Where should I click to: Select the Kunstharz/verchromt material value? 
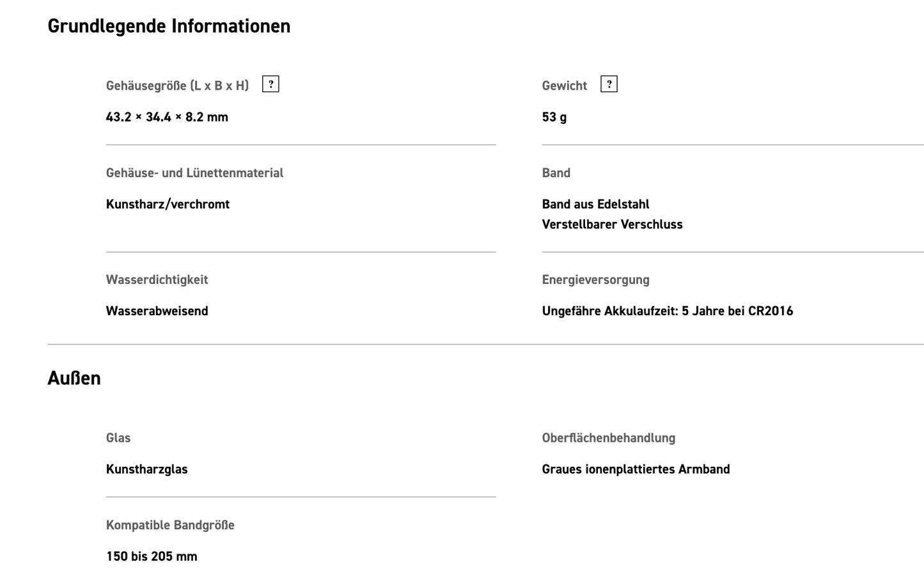point(168,205)
